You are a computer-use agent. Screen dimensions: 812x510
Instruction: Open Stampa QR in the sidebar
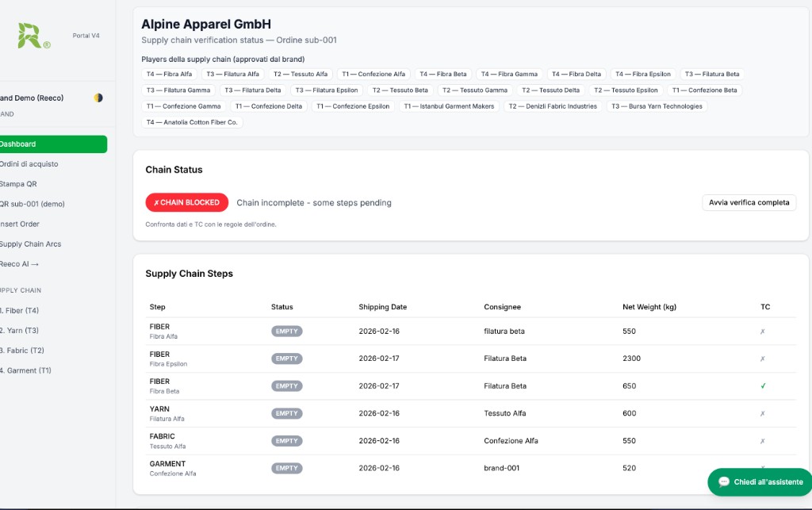(19, 184)
